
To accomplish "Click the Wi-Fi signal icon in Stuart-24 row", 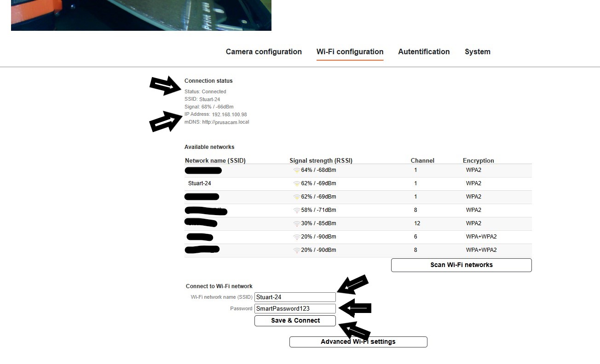I will (296, 184).
